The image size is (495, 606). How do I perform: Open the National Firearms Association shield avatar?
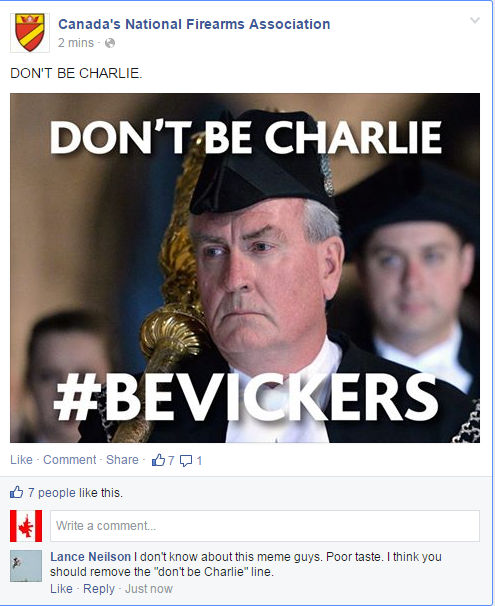[x=30, y=33]
